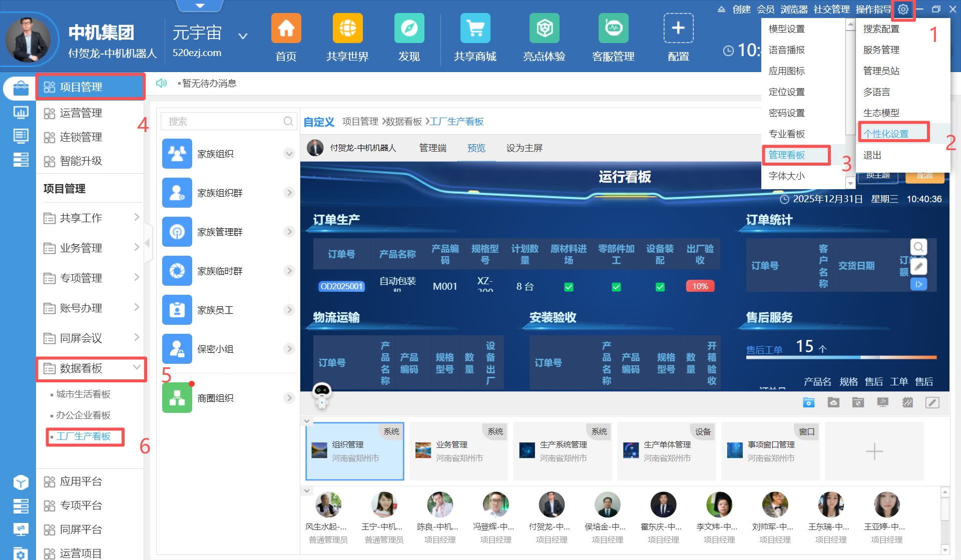Image resolution: width=961 pixels, height=560 pixels.
Task: Click the 配置 plus icon
Action: [678, 29]
